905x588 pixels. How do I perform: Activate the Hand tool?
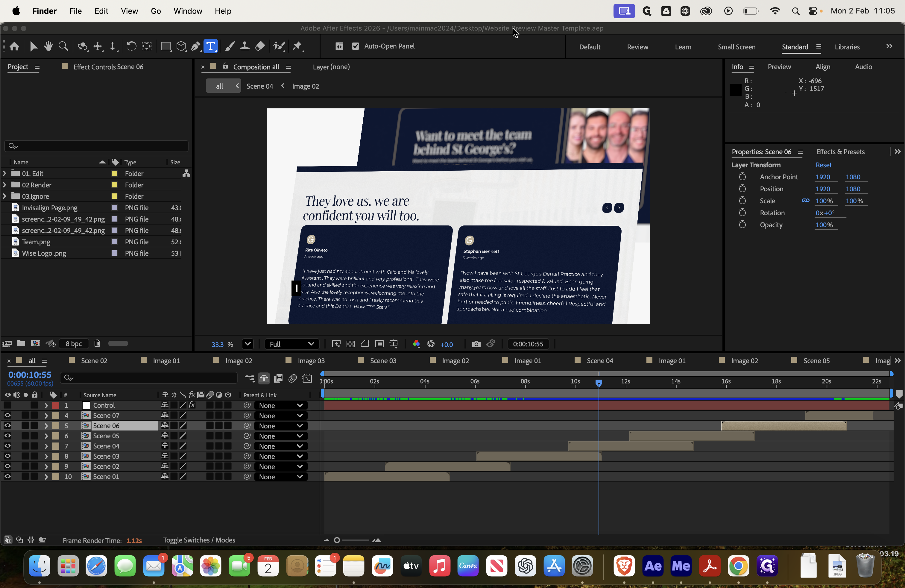point(48,46)
